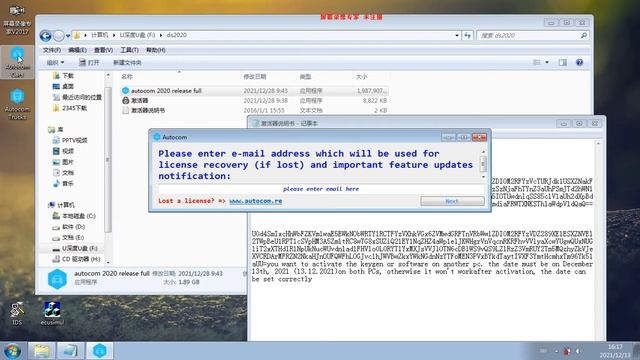Sort by the 修改日期 column header
This screenshot has width=640, height=360.
pos(255,76)
